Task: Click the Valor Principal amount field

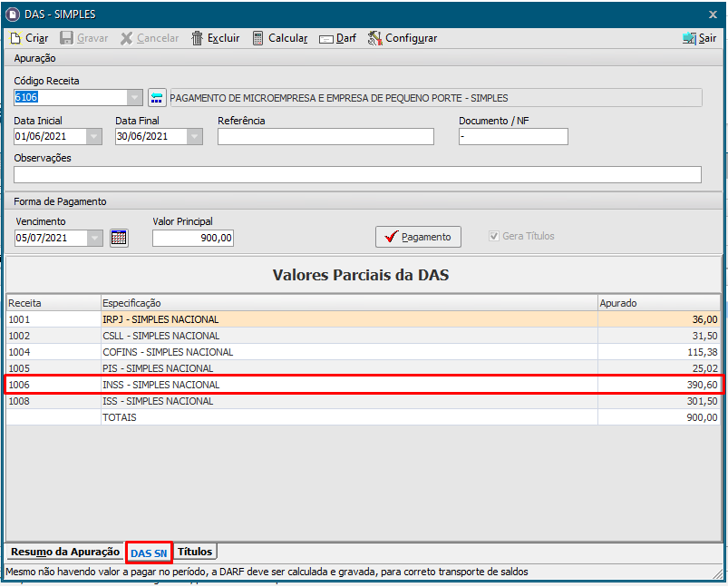Action: [193, 238]
